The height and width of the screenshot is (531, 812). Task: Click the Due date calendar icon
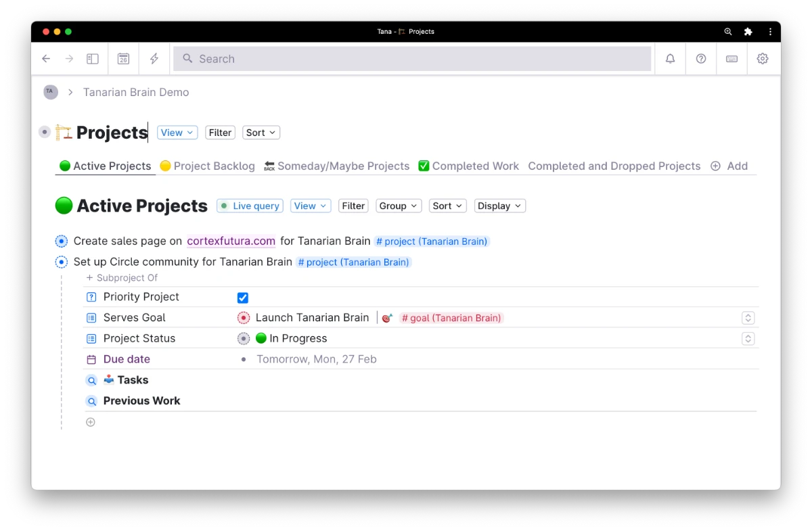click(91, 359)
